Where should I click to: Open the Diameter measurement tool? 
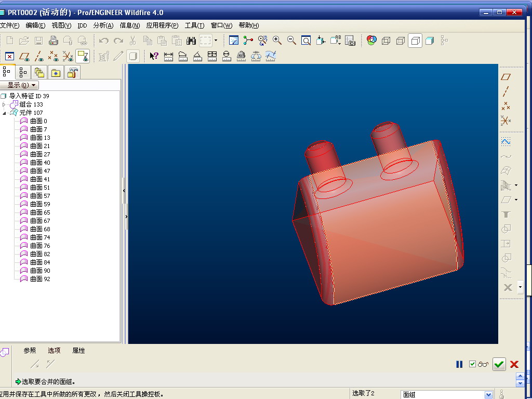[227, 56]
